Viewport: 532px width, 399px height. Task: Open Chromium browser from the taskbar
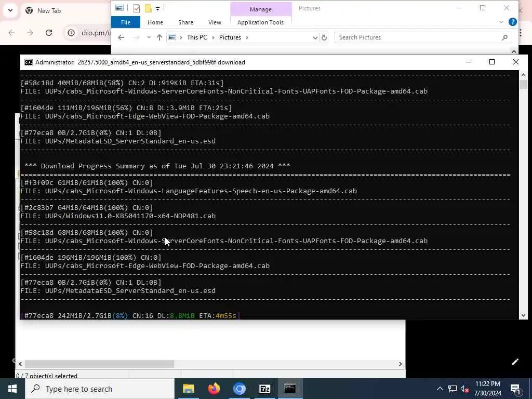point(239,389)
